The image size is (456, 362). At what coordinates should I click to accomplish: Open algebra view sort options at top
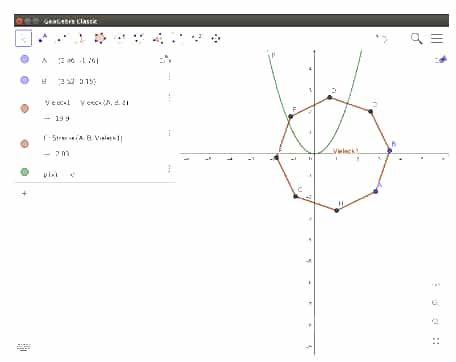point(165,60)
